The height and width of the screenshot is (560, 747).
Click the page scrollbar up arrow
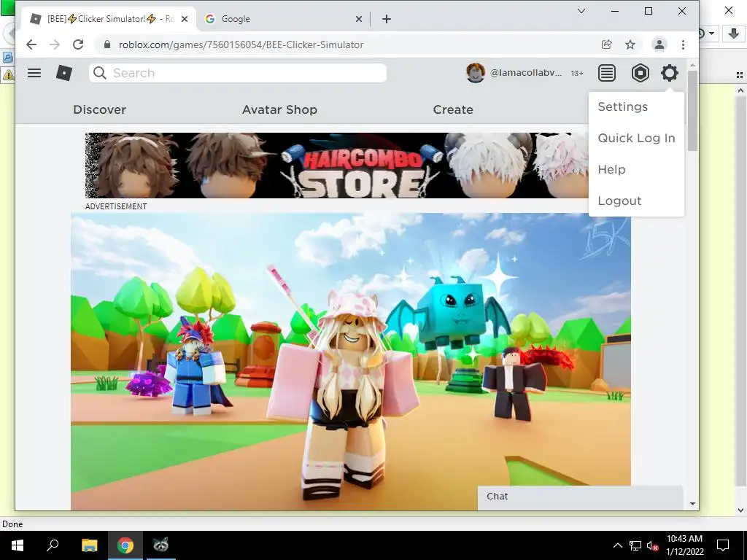693,65
